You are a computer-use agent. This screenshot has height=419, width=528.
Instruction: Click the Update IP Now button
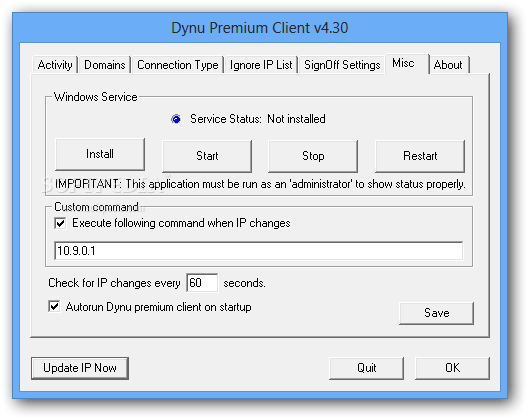[x=80, y=368]
